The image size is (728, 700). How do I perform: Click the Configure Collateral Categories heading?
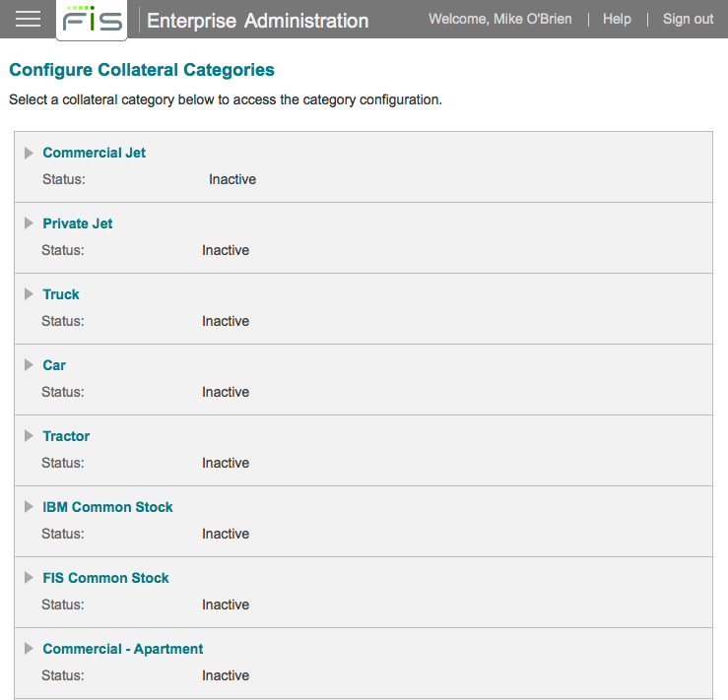tap(142, 70)
